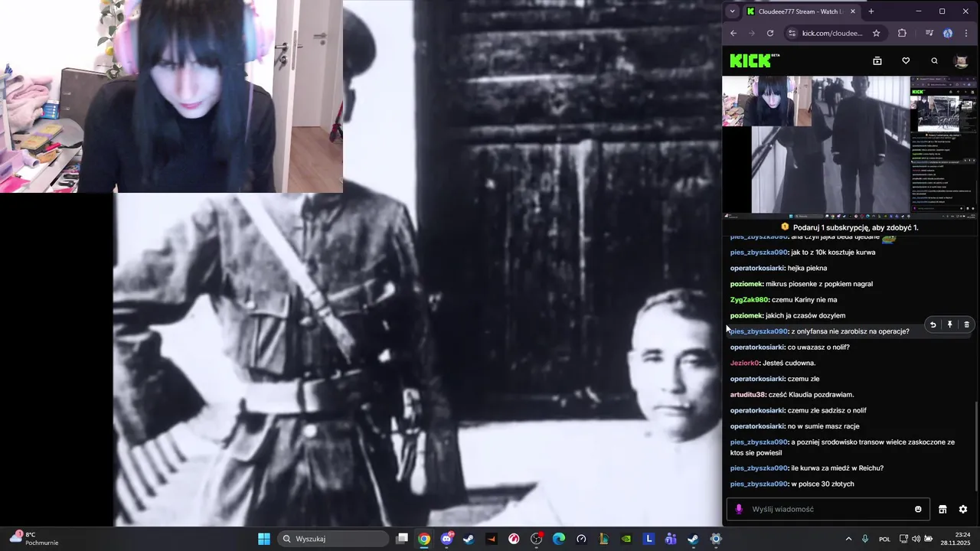980x551 pixels.
Task: Open the Windows Start menu
Action: 263,539
